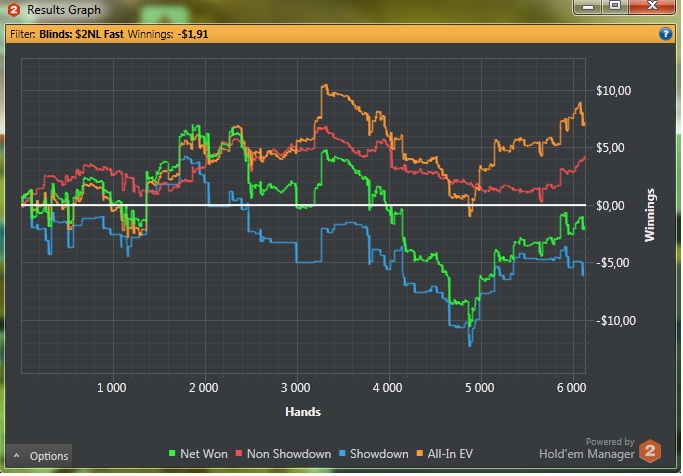This screenshot has width=683, height=476.
Task: Click the Powered by Hold'em Manager text
Action: pyautogui.click(x=587, y=449)
